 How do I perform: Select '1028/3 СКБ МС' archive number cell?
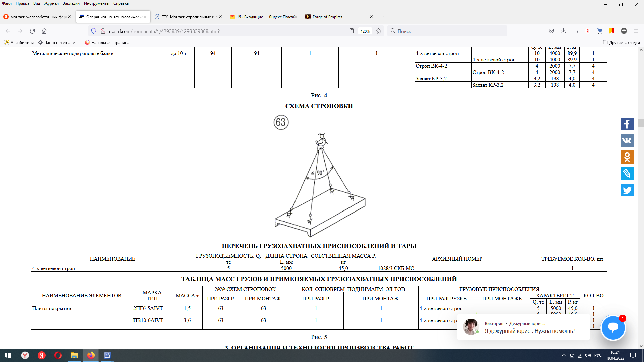(457, 268)
